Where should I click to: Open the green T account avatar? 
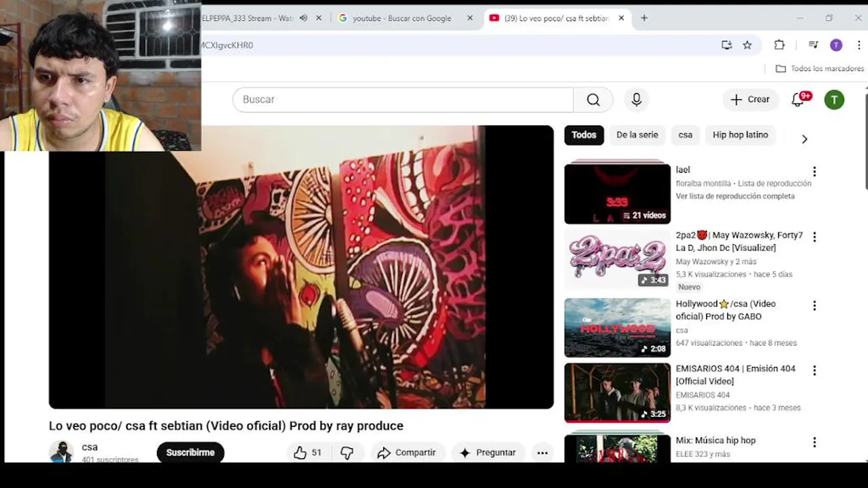tap(834, 100)
